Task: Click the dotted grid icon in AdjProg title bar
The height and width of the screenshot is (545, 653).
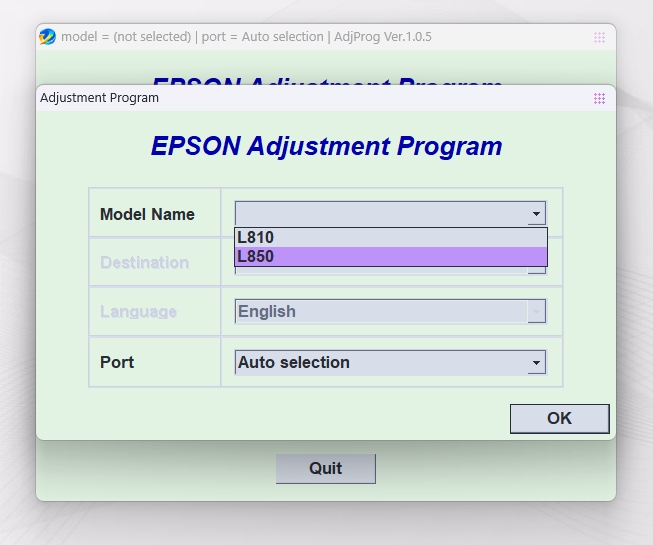Action: pyautogui.click(x=599, y=37)
